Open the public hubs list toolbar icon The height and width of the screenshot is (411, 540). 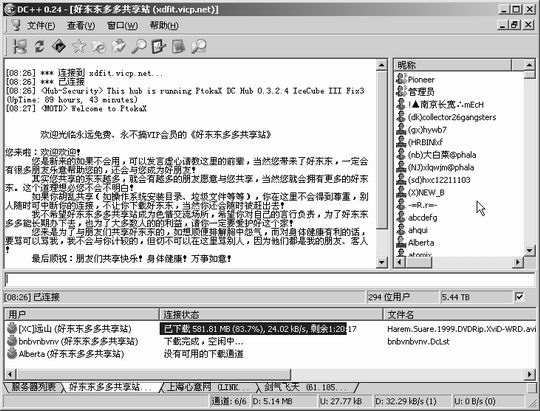19,47
